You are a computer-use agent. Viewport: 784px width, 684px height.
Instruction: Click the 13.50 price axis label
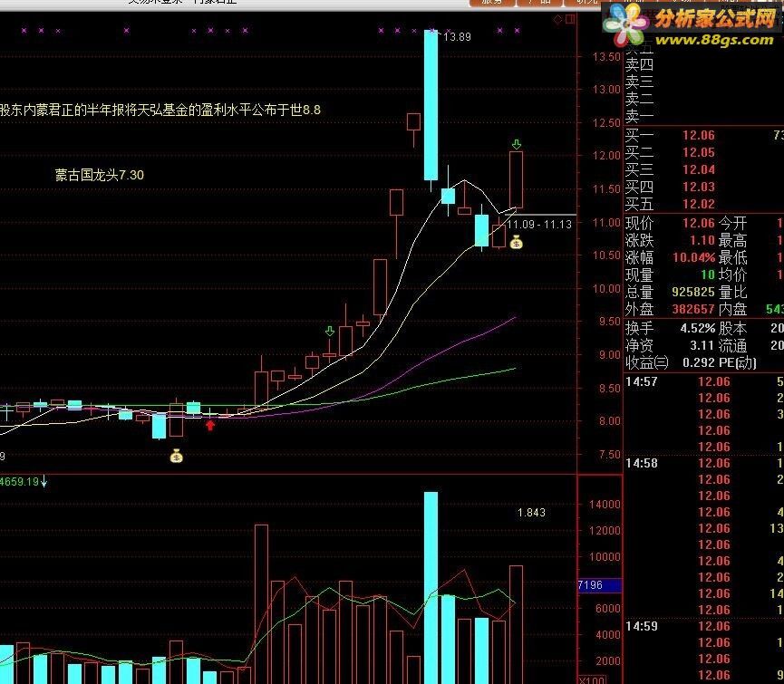click(x=606, y=56)
